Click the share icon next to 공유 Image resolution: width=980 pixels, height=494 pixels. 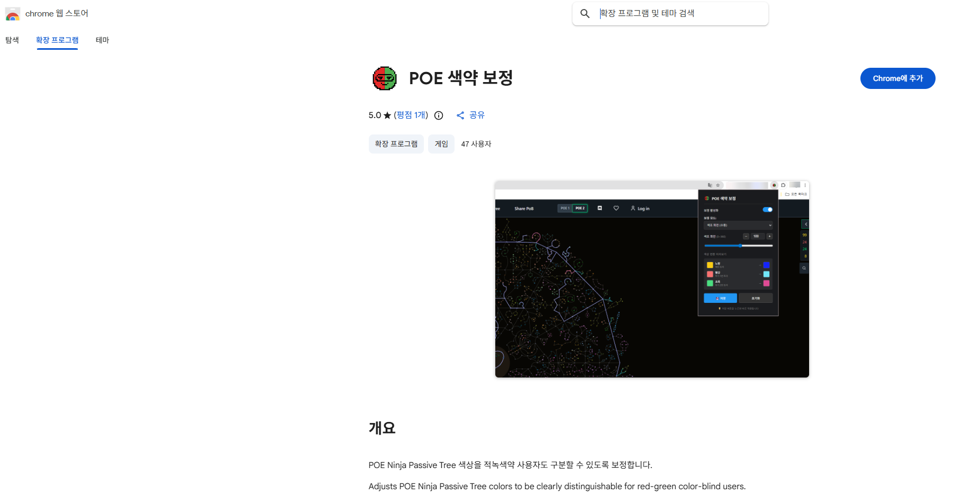(460, 115)
